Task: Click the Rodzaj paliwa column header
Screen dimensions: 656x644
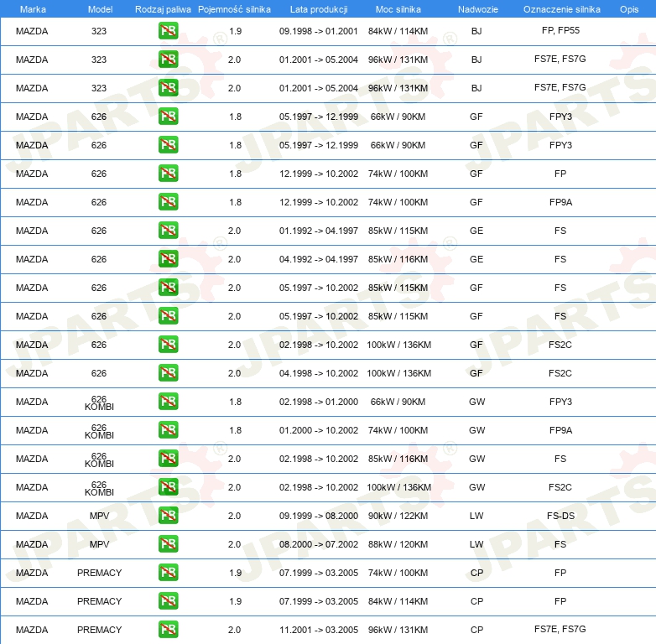Action: [x=163, y=9]
